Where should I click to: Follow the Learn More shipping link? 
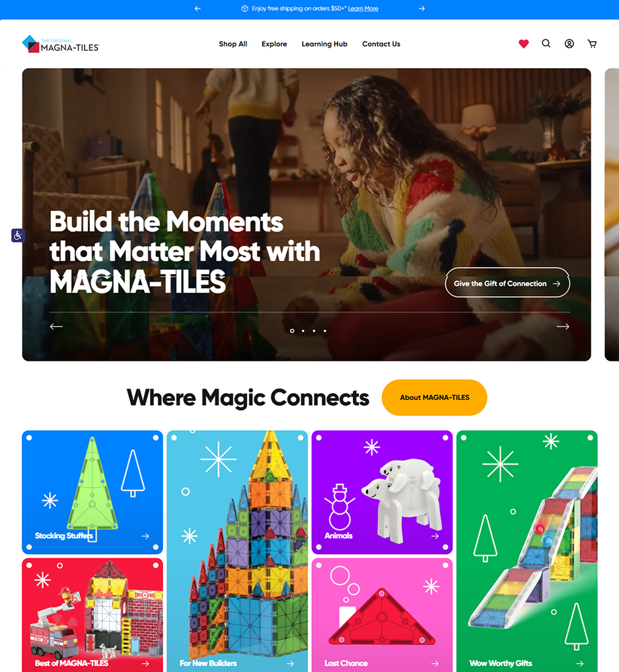[x=363, y=9]
